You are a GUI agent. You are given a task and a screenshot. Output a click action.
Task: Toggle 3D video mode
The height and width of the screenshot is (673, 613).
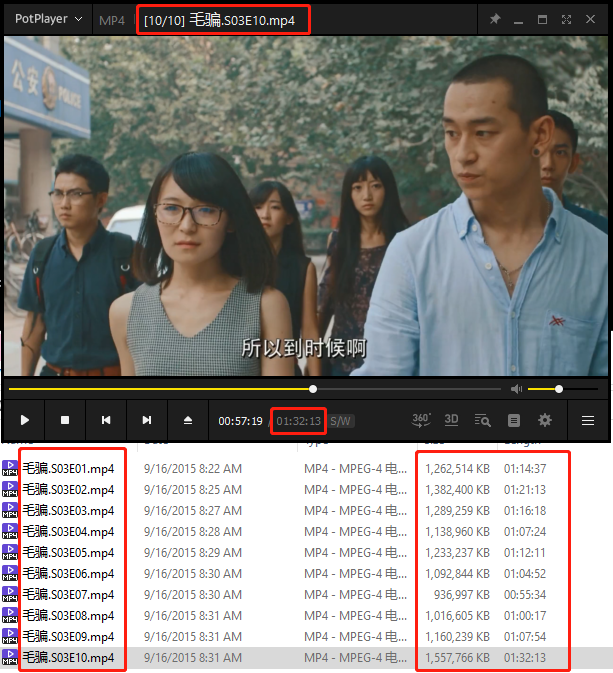(451, 419)
